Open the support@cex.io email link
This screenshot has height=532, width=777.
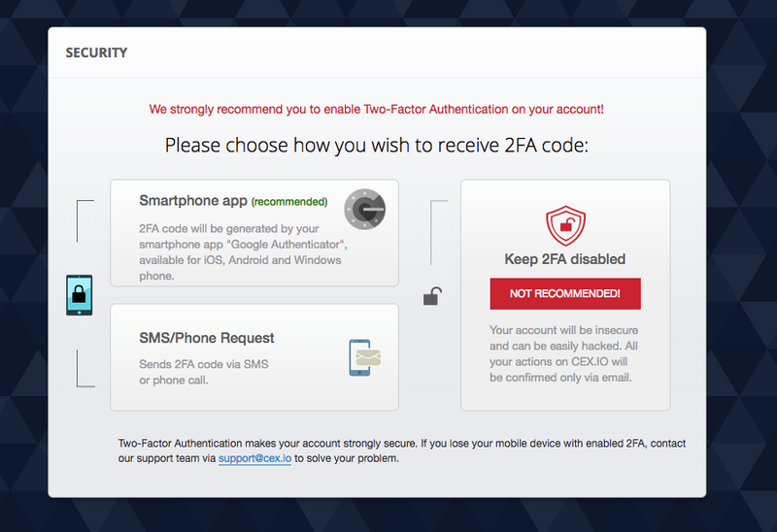tap(254, 458)
